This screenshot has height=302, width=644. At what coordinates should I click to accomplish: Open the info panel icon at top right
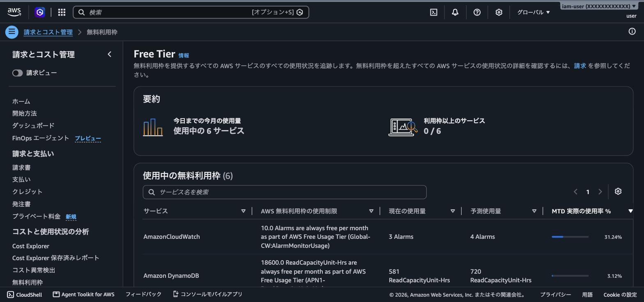(632, 32)
